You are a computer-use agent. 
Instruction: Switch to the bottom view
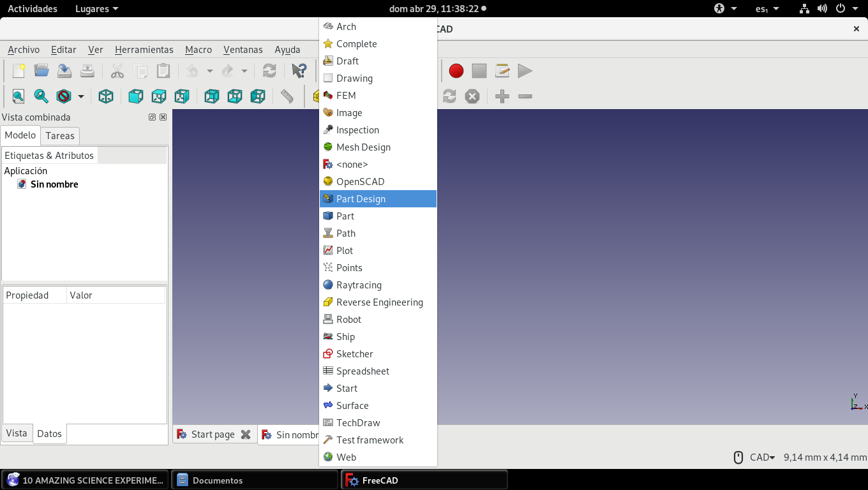(235, 96)
